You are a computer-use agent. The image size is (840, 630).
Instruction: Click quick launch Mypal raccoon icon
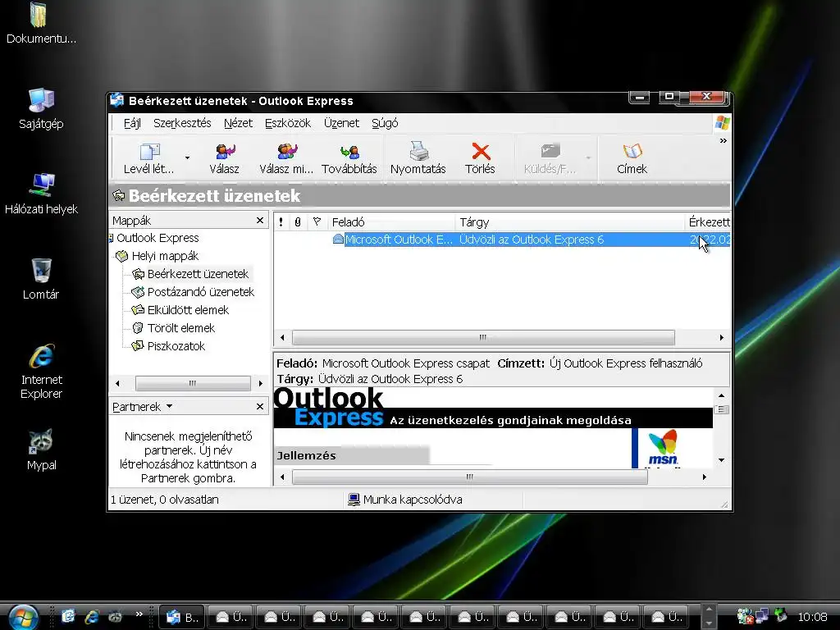pyautogui.click(x=115, y=617)
